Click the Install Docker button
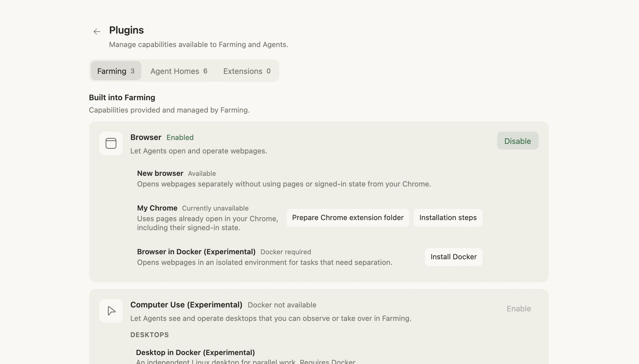Viewport: 639px width, 364px height. [453, 257]
